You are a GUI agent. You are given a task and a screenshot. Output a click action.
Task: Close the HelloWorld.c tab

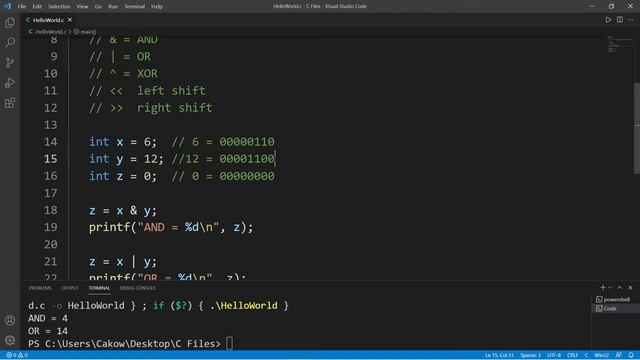click(70, 20)
